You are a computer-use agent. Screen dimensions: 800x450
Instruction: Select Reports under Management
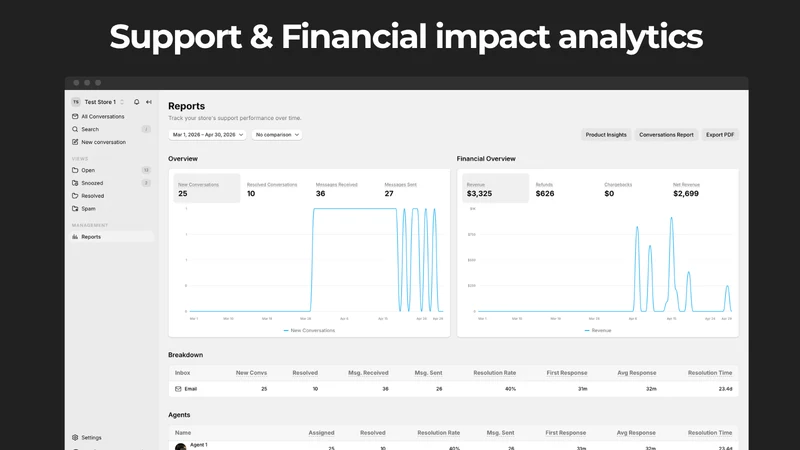pyautogui.click(x=111, y=237)
